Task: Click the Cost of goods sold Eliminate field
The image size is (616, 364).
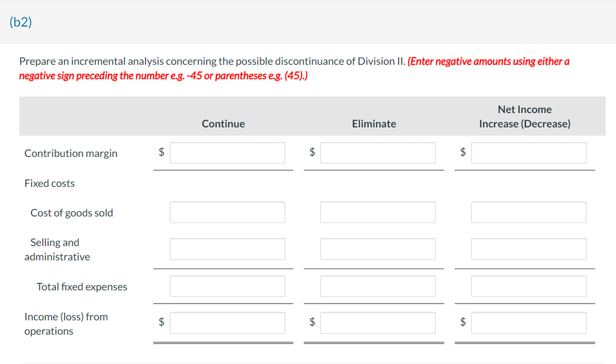Action: pyautogui.click(x=378, y=212)
